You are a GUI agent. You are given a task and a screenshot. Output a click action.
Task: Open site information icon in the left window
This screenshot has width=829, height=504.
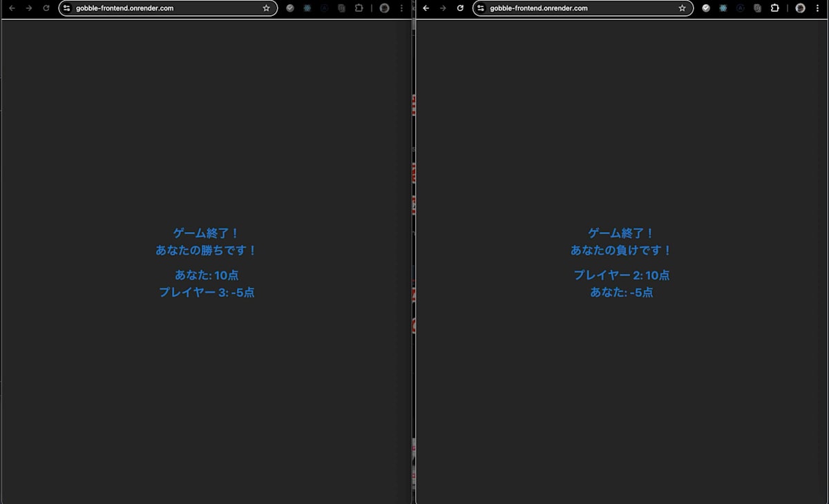click(67, 8)
